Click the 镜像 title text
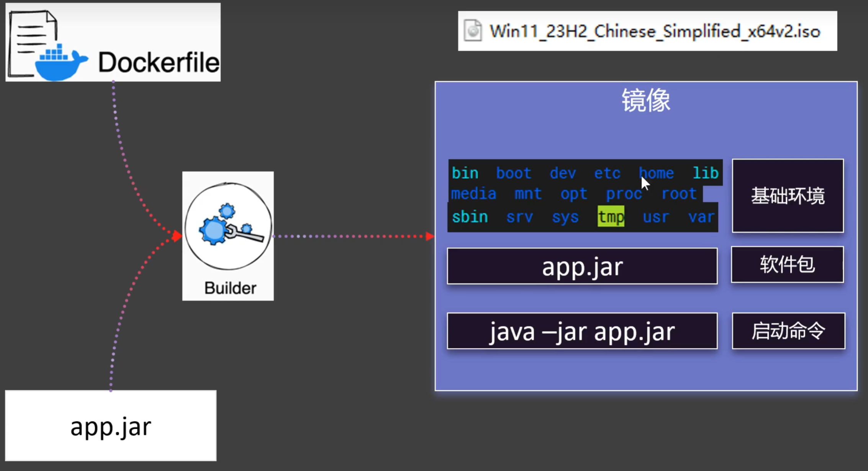Screen dimensions: 868x471 (646, 100)
